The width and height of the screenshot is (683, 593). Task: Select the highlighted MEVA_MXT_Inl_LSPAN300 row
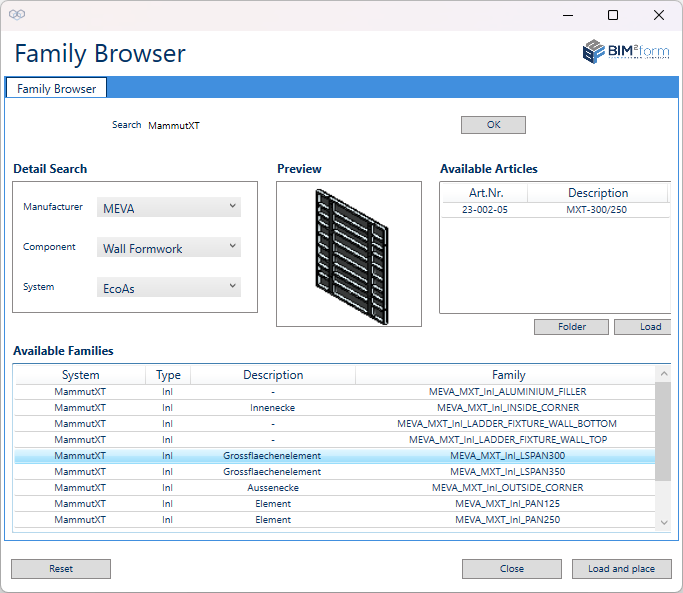335,456
